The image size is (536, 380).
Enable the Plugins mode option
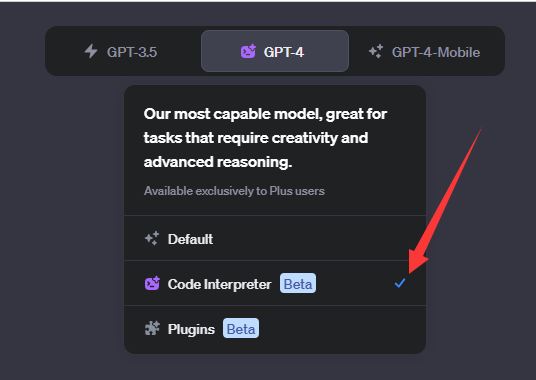(x=275, y=328)
